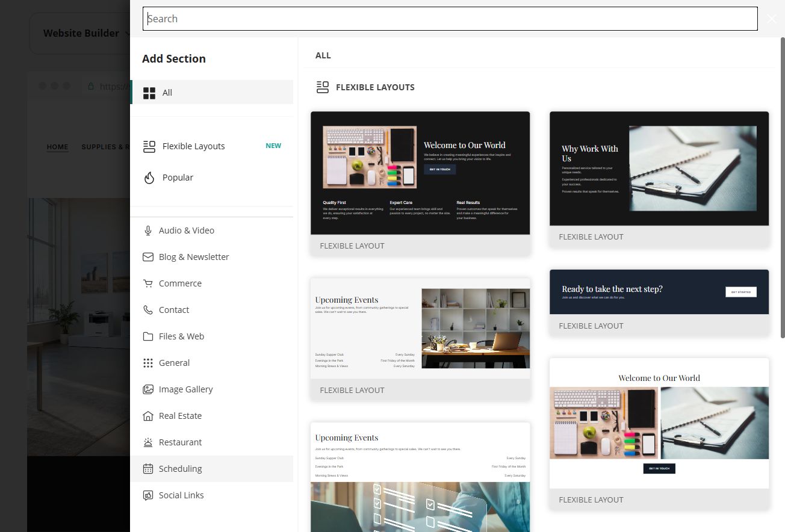785x532 pixels.
Task: Select white Welcome to Our World layout
Action: [659, 435]
